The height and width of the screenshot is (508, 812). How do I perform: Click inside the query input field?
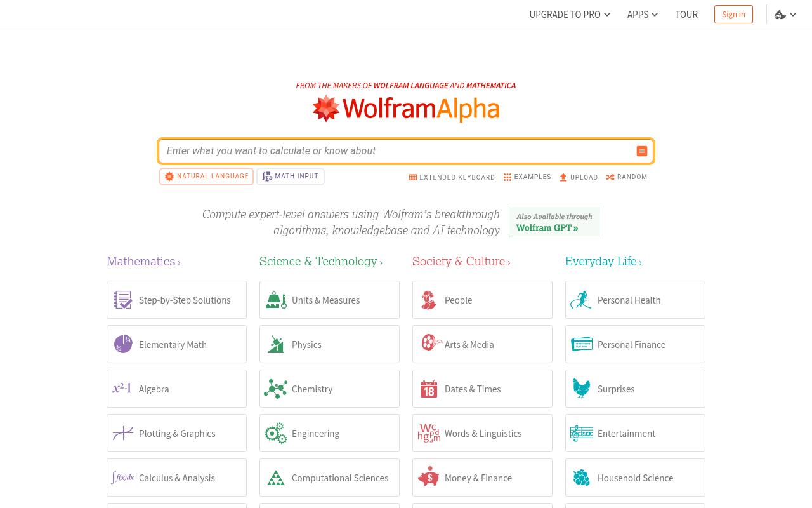click(381, 151)
